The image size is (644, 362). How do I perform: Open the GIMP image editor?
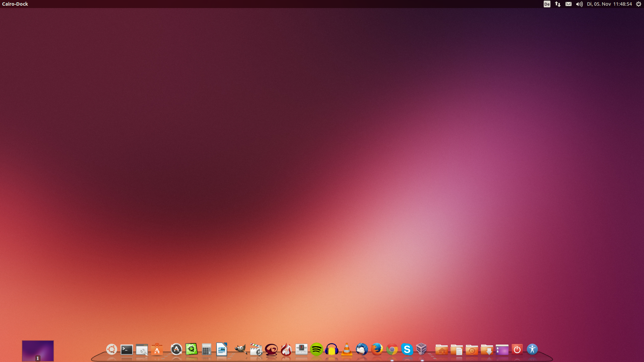point(240,349)
